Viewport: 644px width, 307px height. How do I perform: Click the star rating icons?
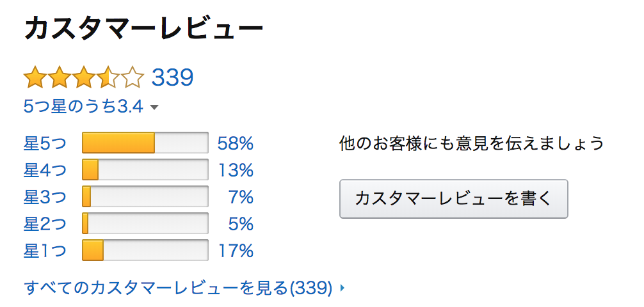(x=84, y=77)
